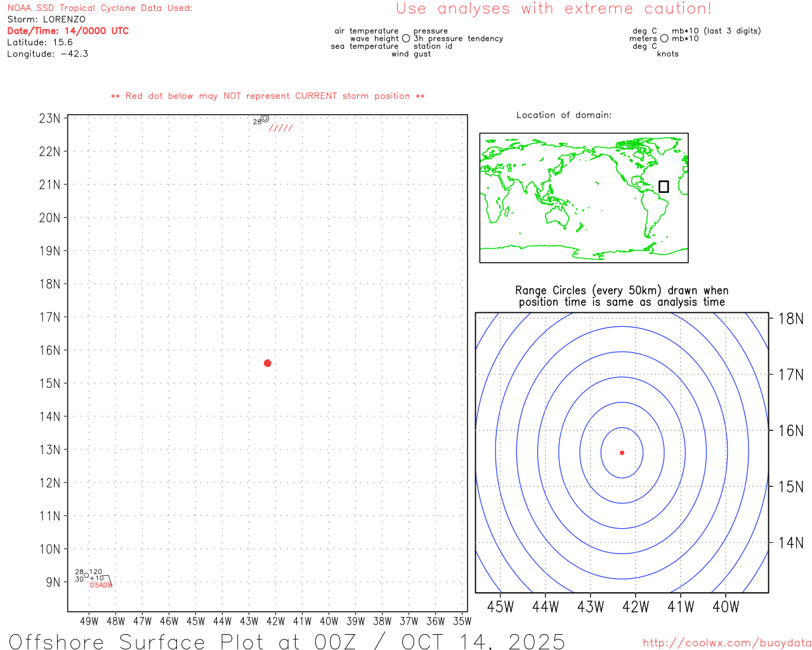The height and width of the screenshot is (650, 812).
Task: Open the coolwx.com/buoydata link
Action: 726,643
